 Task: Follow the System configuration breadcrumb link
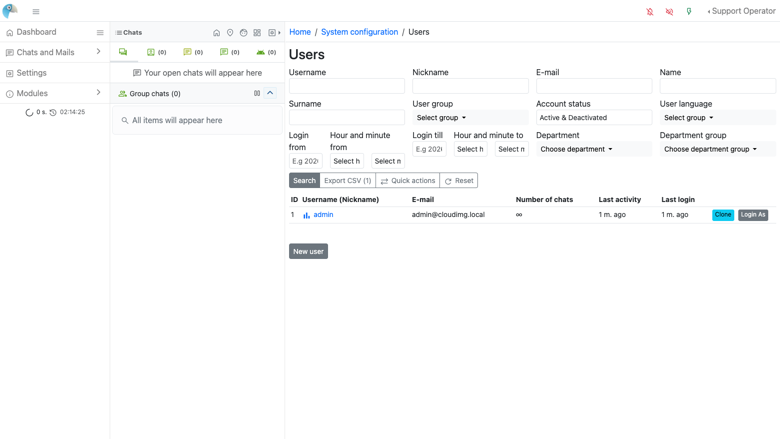(x=359, y=32)
